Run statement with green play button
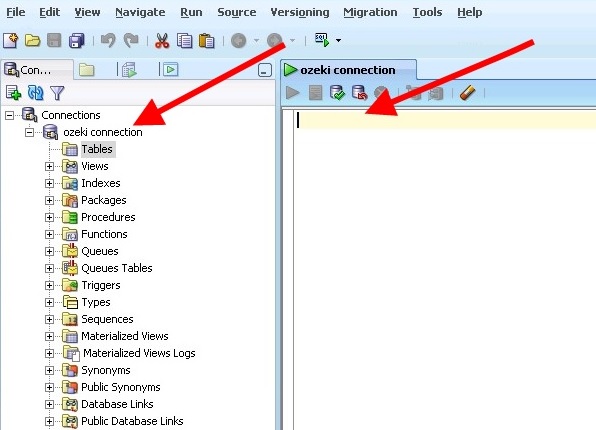The image size is (596, 430). [292, 92]
